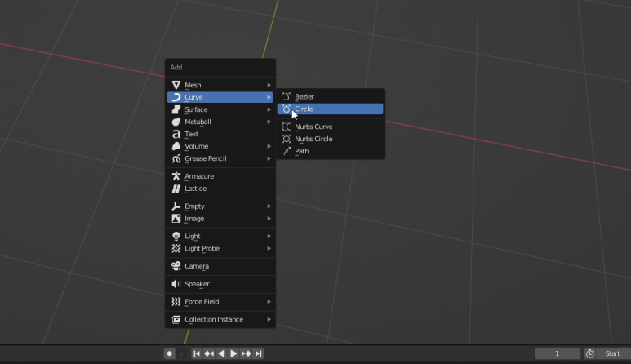Click the Mesh triangle icon
The height and width of the screenshot is (364, 631).
click(176, 85)
